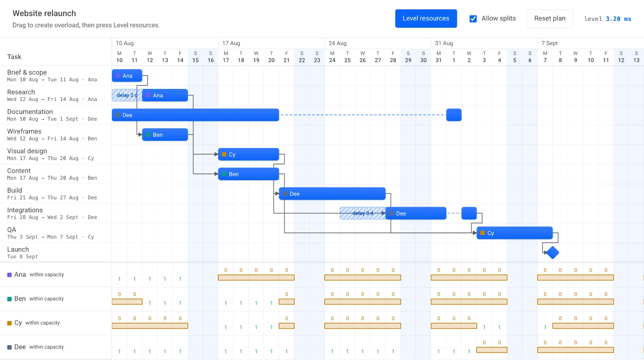Click the Launch milestone diamond
This screenshot has height=360, width=644.
click(553, 253)
